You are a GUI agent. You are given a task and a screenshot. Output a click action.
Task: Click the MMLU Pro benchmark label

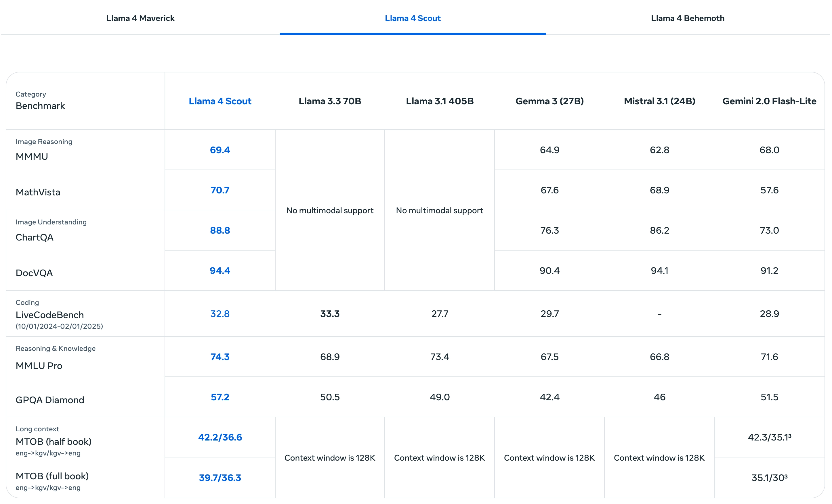(39, 366)
